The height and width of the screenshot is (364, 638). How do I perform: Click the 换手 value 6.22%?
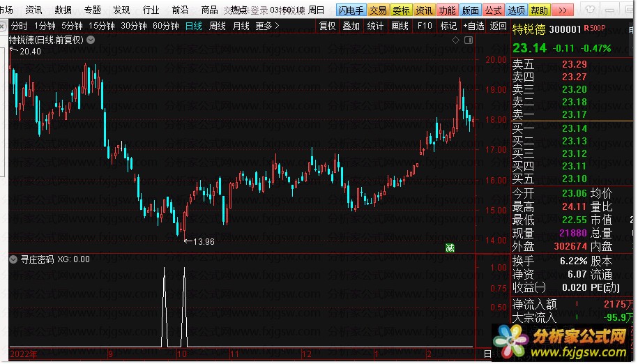(x=574, y=261)
